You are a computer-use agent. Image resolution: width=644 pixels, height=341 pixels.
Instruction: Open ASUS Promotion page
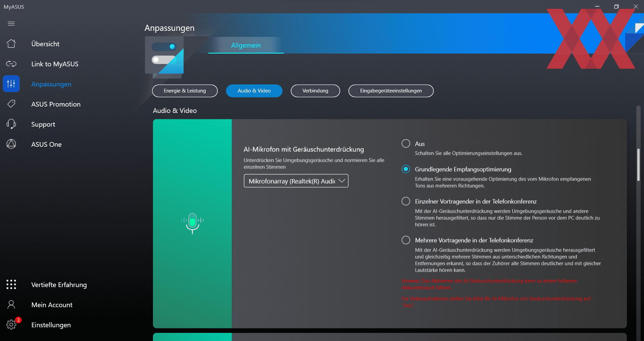[x=56, y=104]
